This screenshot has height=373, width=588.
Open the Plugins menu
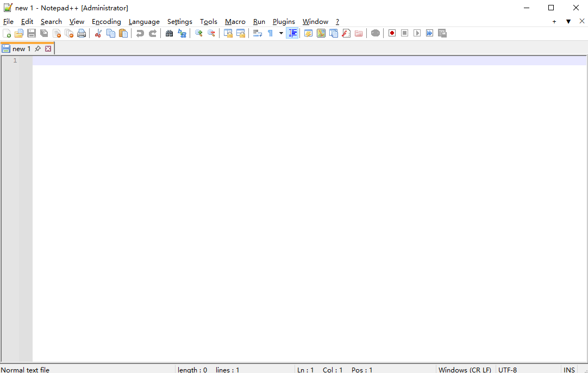284,22
